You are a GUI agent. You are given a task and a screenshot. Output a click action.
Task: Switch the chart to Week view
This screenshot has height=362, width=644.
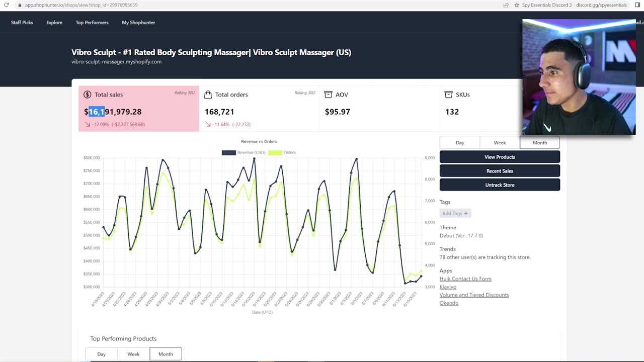coord(500,143)
